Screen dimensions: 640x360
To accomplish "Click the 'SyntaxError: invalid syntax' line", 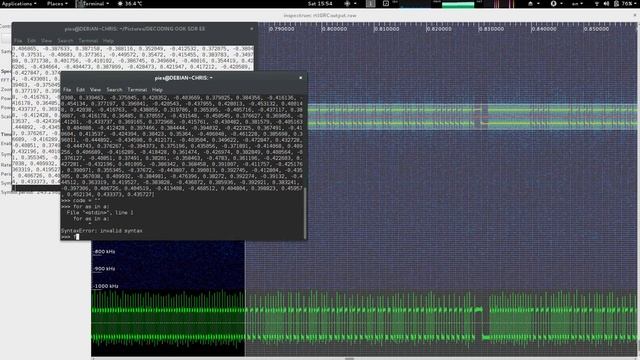I will coord(102,231).
